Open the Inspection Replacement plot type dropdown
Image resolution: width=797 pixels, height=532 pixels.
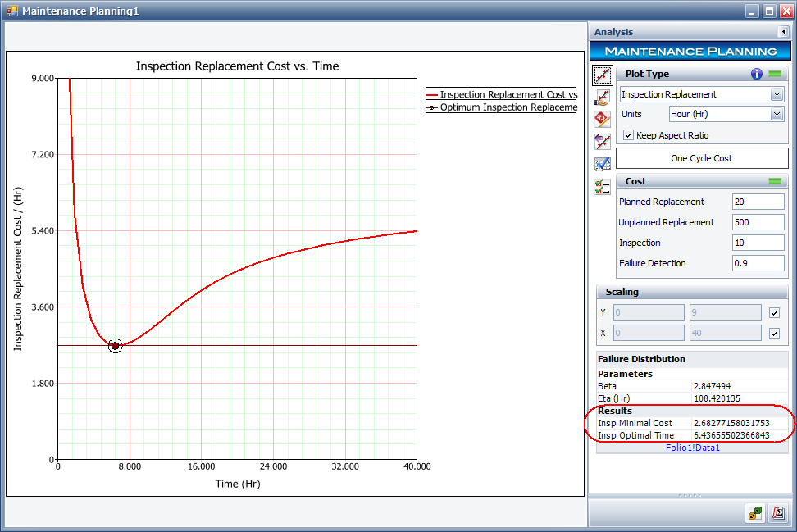777,94
